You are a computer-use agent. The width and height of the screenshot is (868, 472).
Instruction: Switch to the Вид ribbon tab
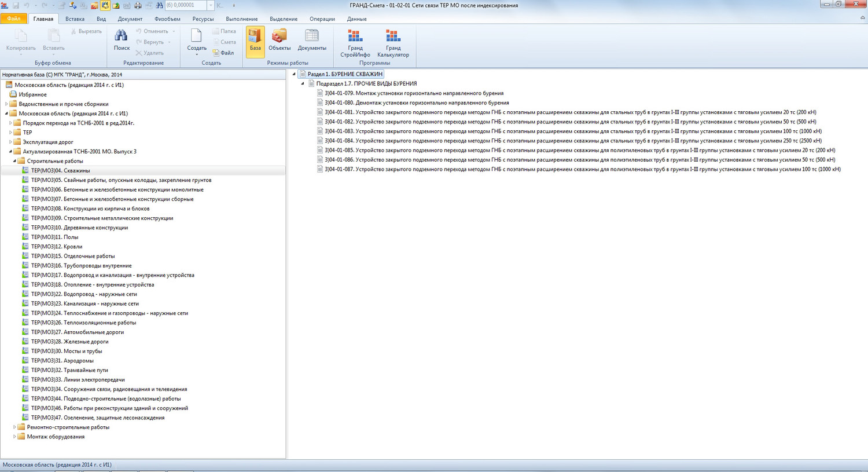(101, 19)
